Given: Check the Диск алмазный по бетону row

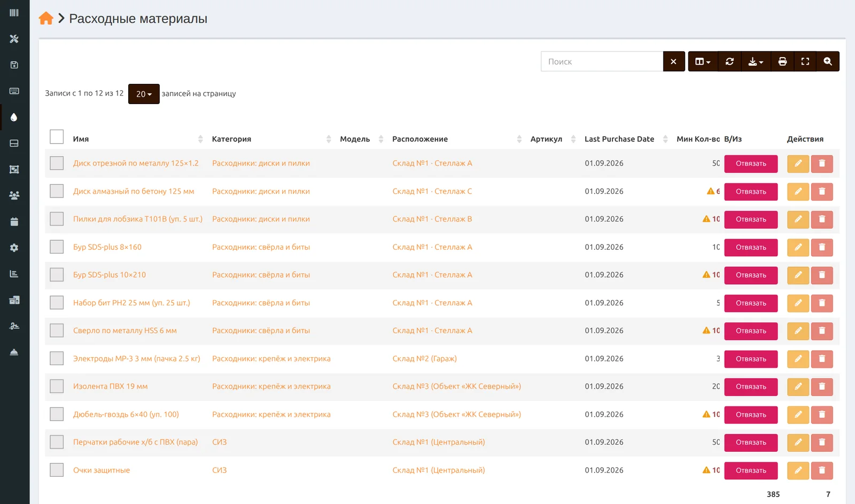Looking at the screenshot, I should pos(57,191).
